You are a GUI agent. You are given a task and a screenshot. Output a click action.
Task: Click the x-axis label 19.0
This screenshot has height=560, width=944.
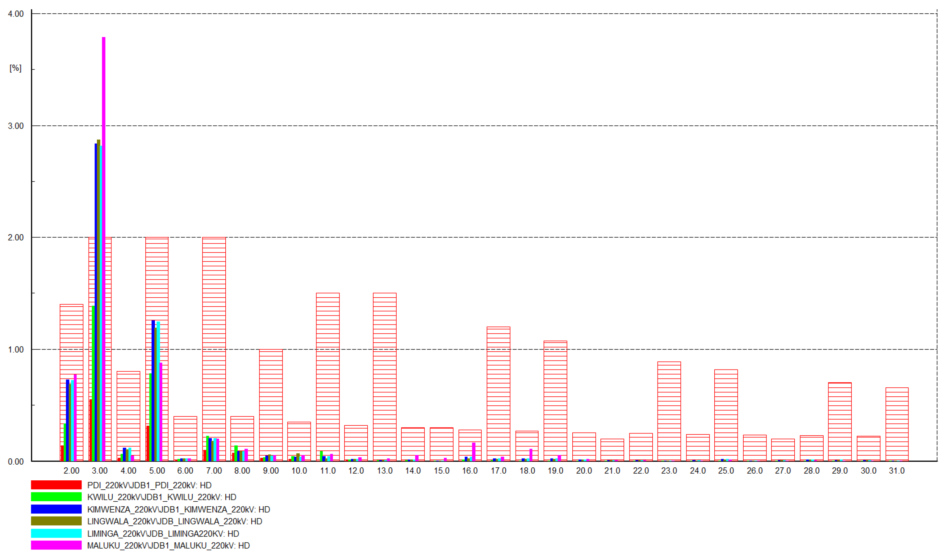[555, 471]
